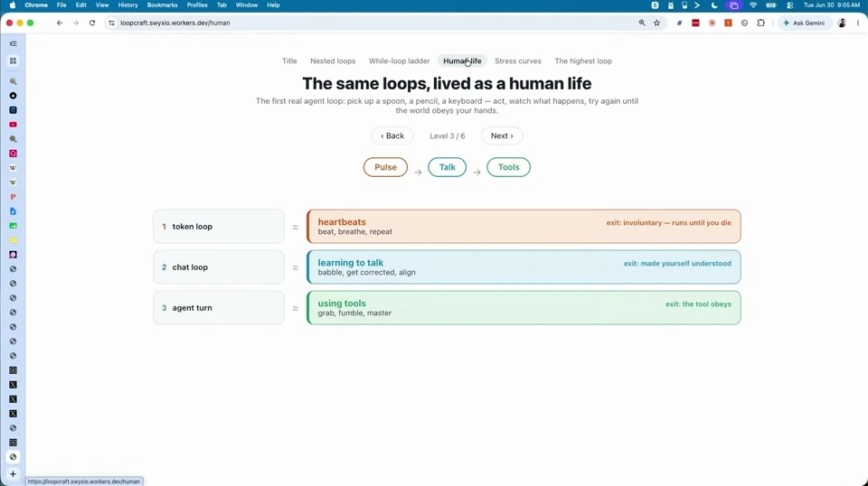Click the page heading about human life
The width and height of the screenshot is (868, 486).
tap(447, 83)
